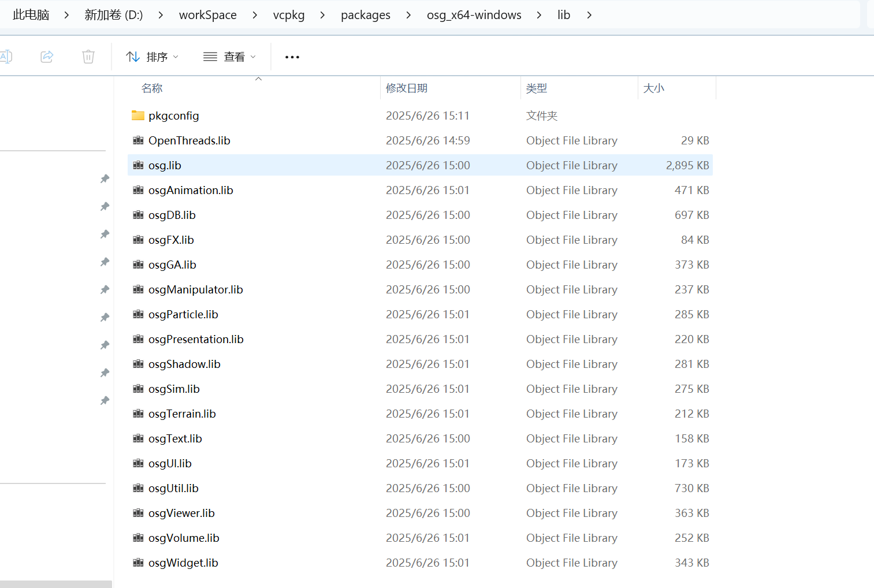
Task: Click the osgViewer.lib file icon
Action: (x=138, y=513)
